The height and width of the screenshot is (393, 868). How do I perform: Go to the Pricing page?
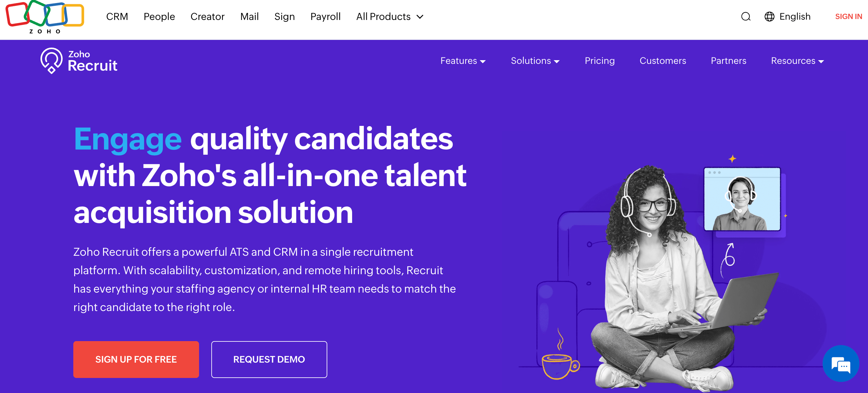point(599,61)
